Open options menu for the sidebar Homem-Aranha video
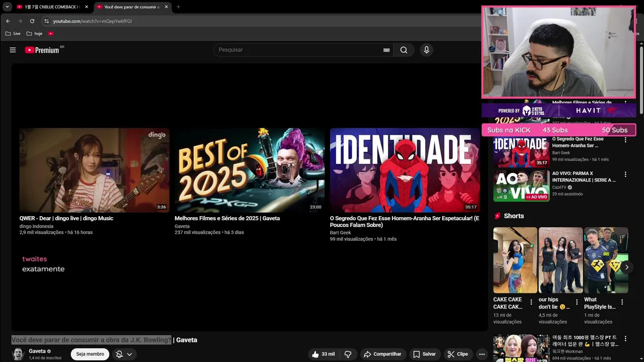The height and width of the screenshot is (362, 644). [x=625, y=140]
